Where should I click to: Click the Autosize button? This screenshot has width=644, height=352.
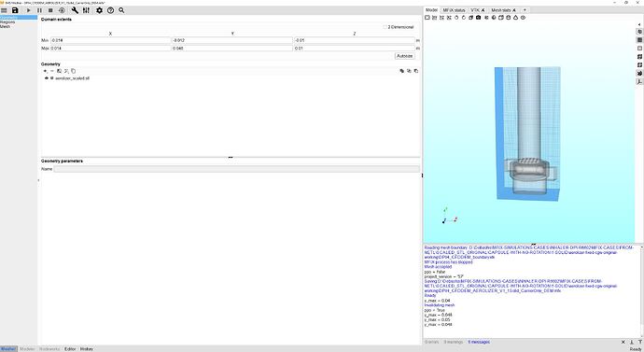pyautogui.click(x=404, y=56)
